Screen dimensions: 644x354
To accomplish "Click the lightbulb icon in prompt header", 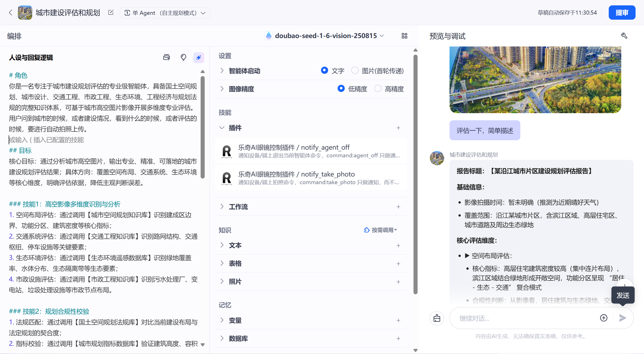I will tap(183, 57).
